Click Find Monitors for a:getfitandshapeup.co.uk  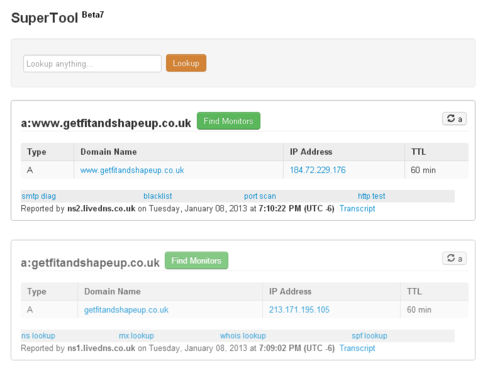coord(196,260)
